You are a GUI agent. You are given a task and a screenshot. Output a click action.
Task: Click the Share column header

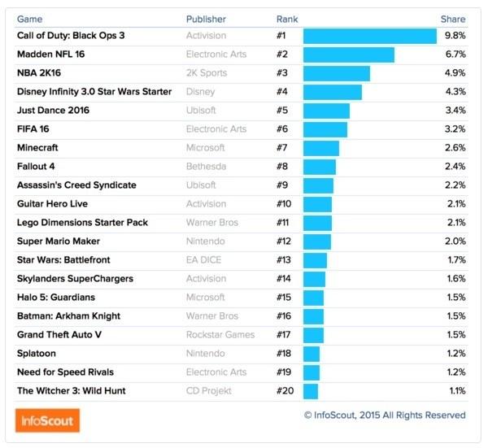click(453, 20)
